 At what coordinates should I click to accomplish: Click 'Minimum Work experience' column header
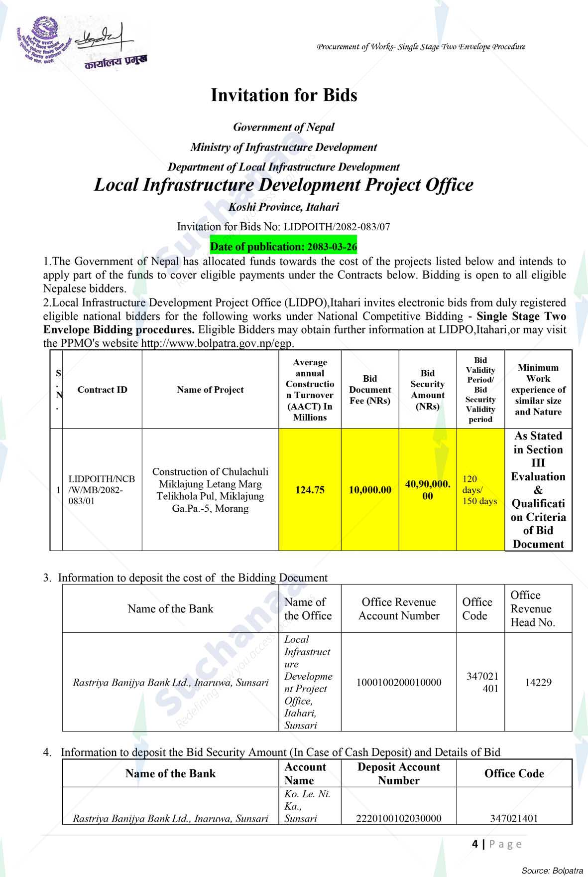538,390
